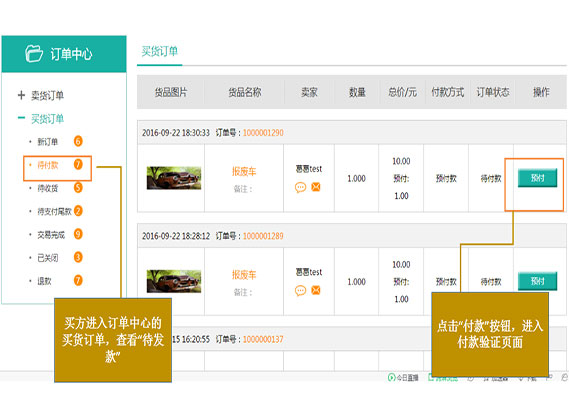Click 预付 button for order 1000001289

pyautogui.click(x=537, y=281)
